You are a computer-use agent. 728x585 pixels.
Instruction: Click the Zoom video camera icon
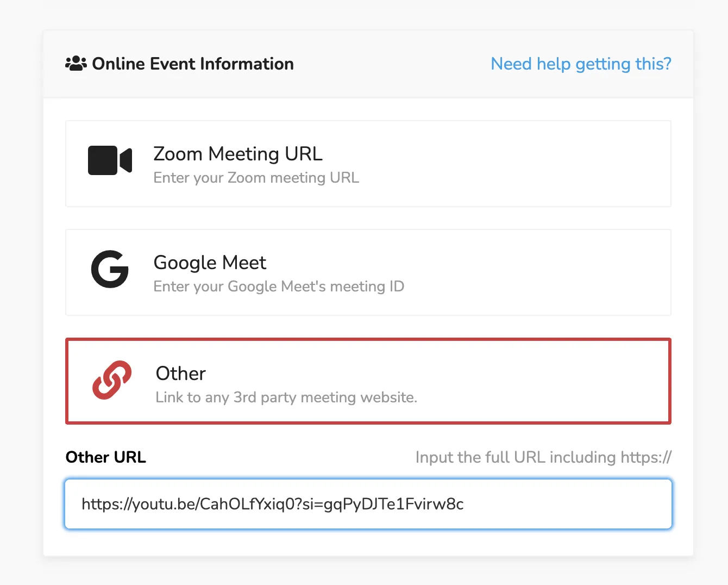tap(110, 160)
